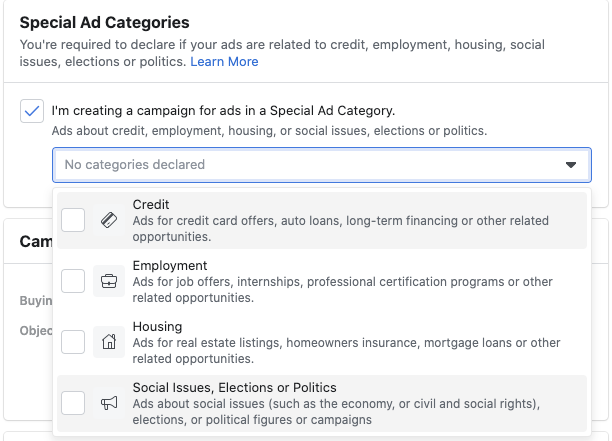Click the credit card offers description text

(x=340, y=229)
